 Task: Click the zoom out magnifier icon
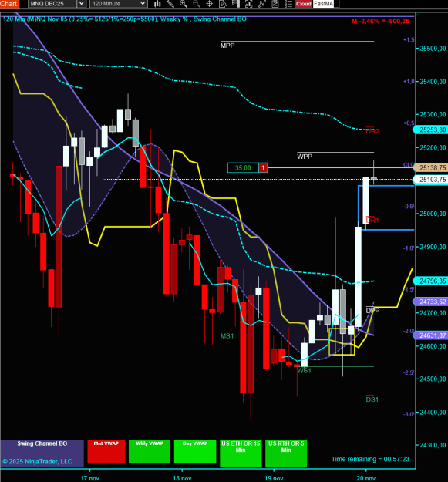[x=196, y=4]
